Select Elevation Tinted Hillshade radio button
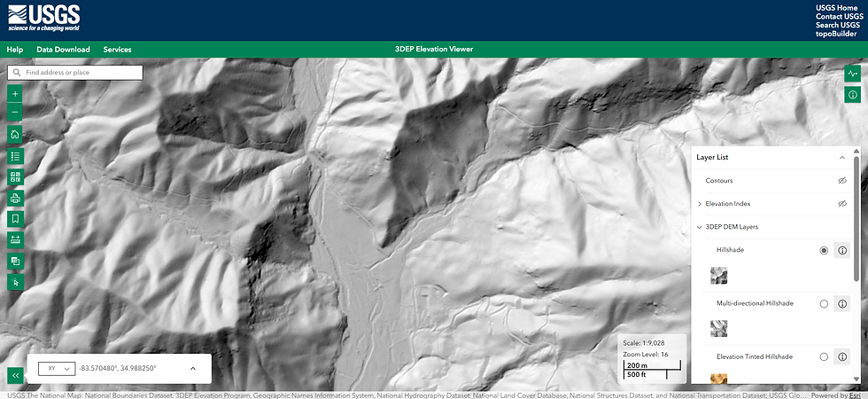Screen dimensions: 868x399 824,356
